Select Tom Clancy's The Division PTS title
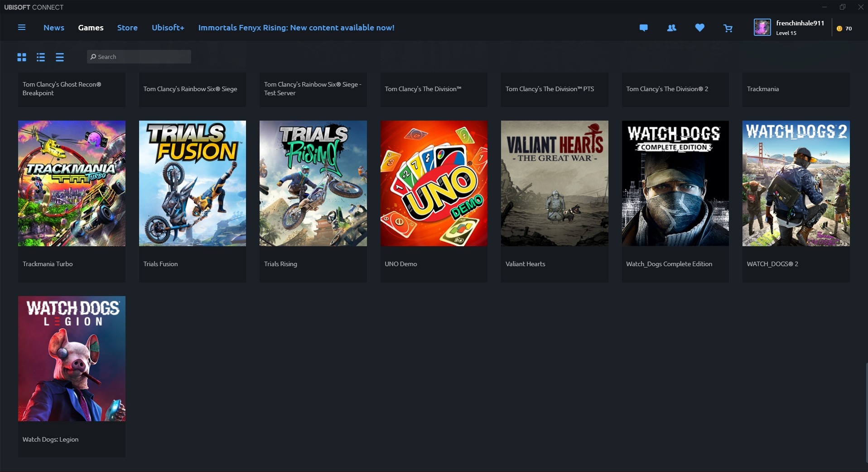Viewport: 868px width, 472px height. pos(550,89)
